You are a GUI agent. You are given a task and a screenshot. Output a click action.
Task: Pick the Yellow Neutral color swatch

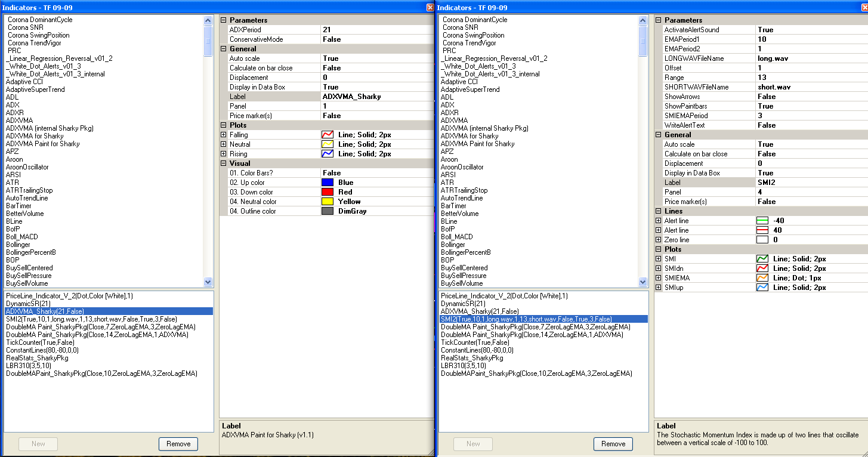point(327,202)
